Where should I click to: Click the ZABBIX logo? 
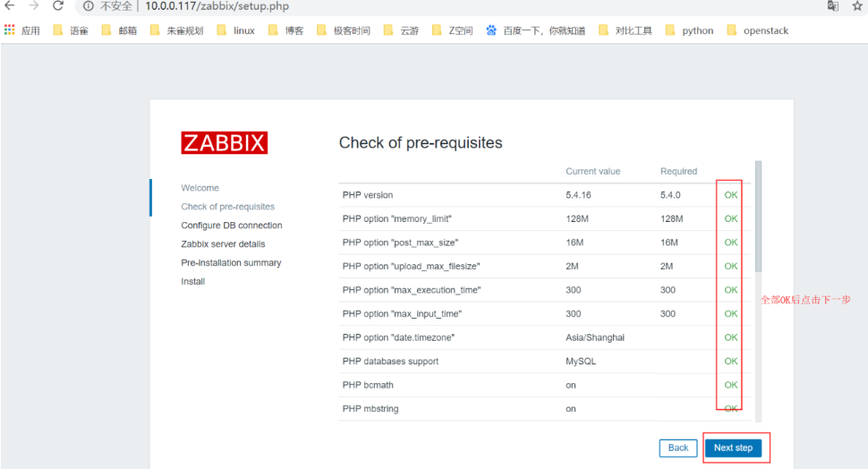(x=225, y=143)
